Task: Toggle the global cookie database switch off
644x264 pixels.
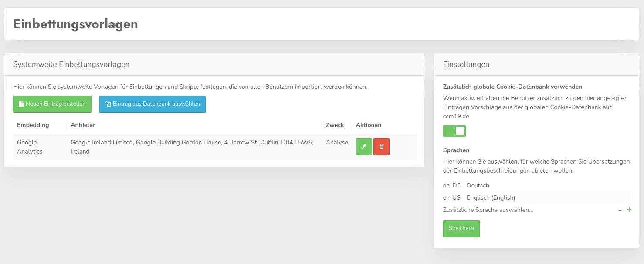Action: point(454,130)
